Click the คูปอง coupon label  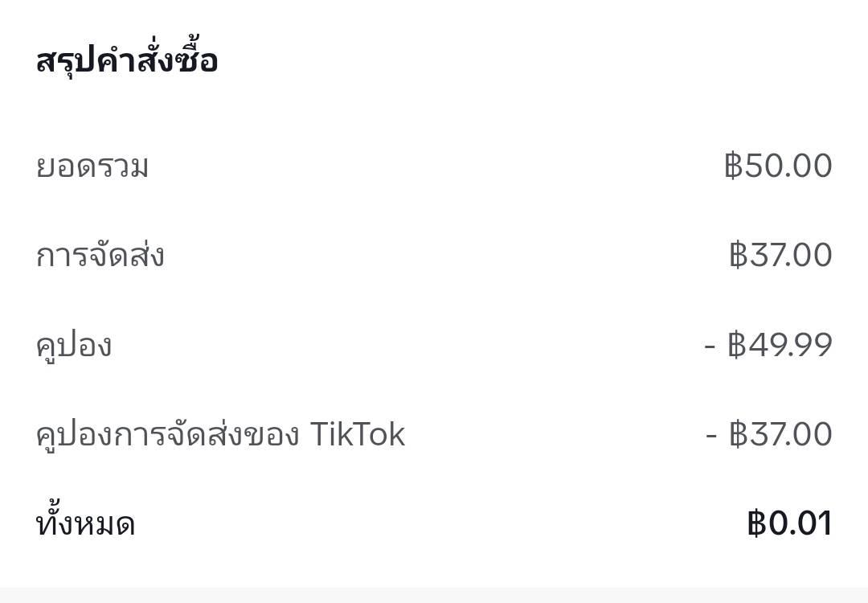click(x=74, y=347)
